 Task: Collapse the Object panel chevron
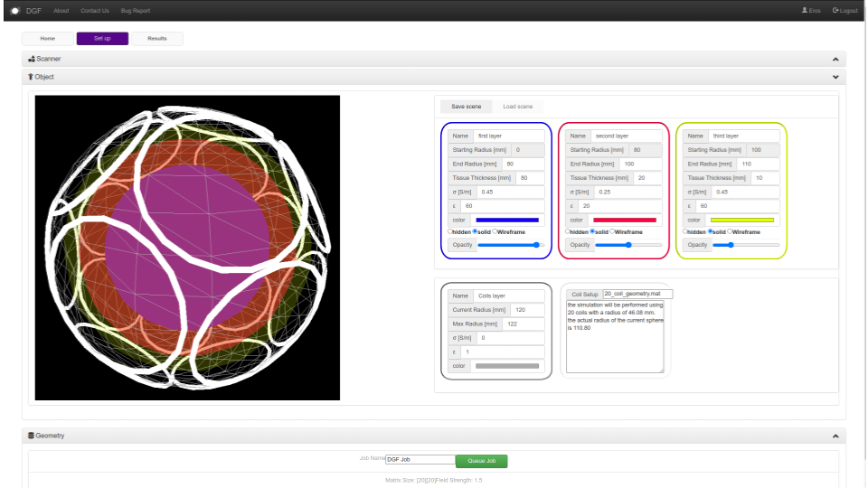click(x=835, y=77)
